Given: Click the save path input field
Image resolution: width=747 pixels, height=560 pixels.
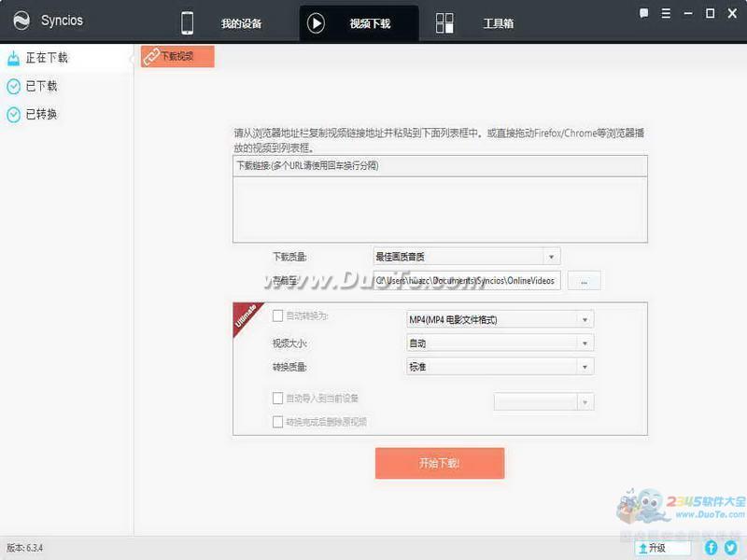Looking at the screenshot, I should pyautogui.click(x=467, y=281).
